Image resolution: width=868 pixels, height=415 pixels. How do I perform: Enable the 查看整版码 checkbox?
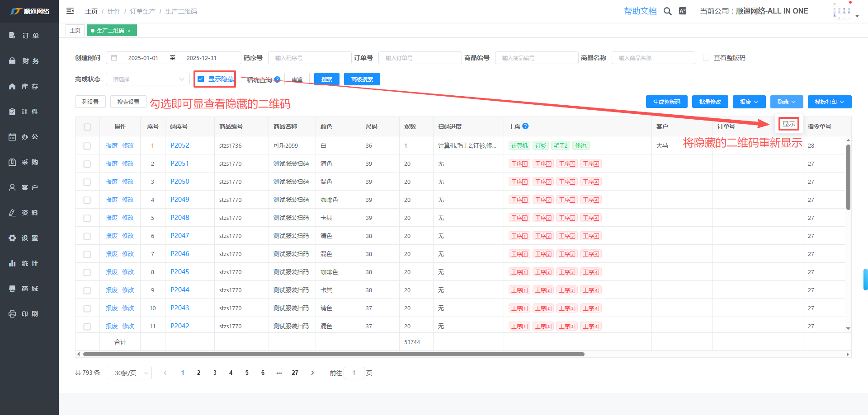click(706, 58)
